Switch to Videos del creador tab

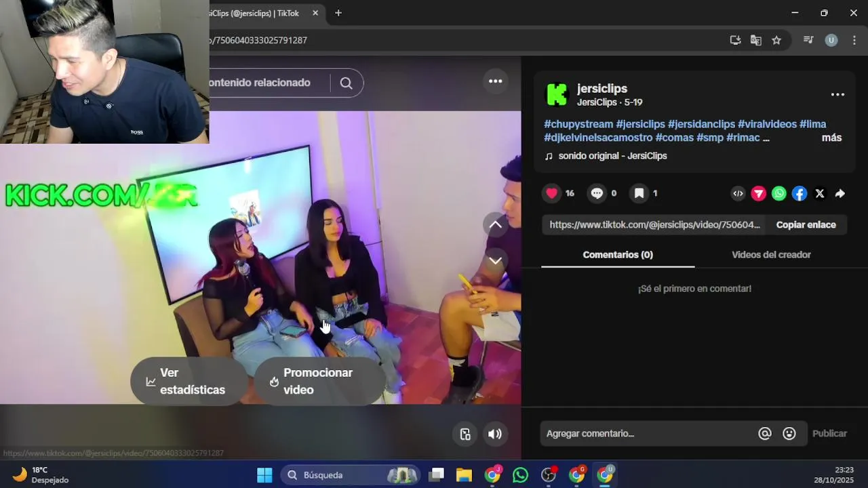(x=771, y=255)
